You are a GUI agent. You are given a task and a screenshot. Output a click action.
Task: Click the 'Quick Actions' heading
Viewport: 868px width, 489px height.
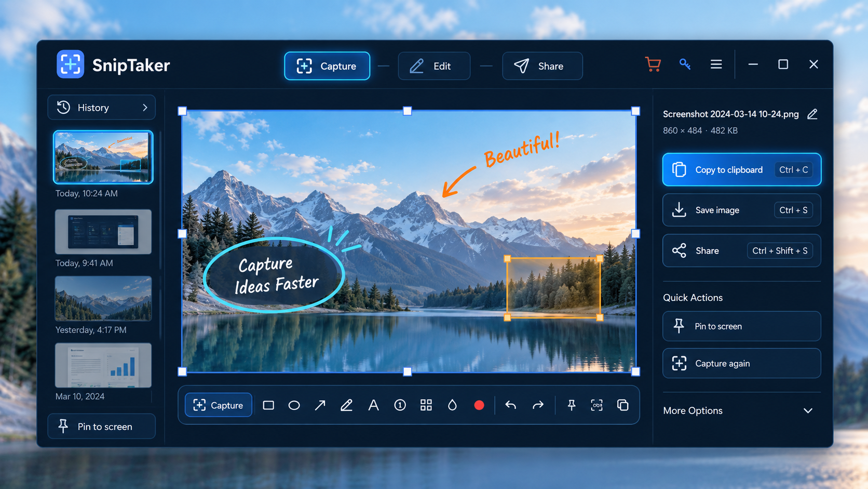693,298
